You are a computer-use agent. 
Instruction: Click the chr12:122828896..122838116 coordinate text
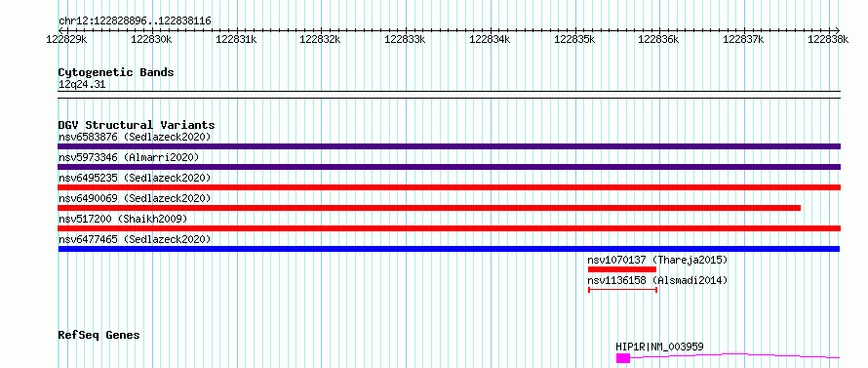pyautogui.click(x=135, y=21)
